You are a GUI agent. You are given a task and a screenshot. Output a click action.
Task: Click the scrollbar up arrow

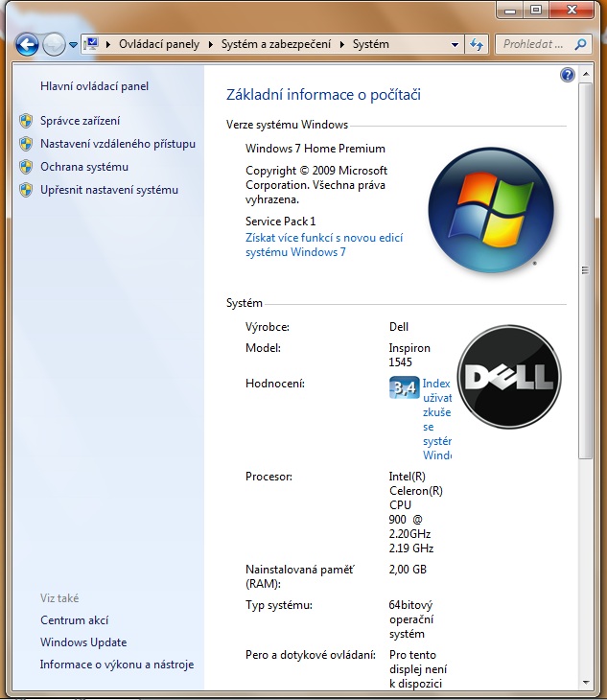tap(586, 74)
